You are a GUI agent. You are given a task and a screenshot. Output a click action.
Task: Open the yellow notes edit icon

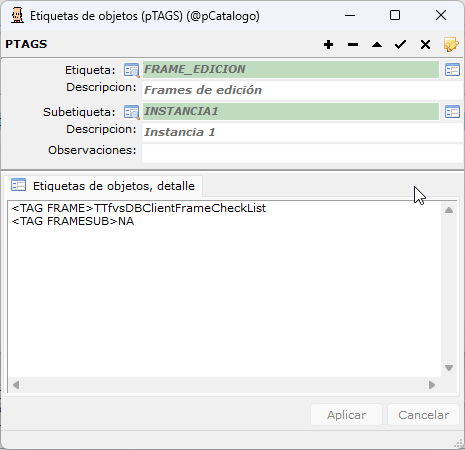point(451,44)
